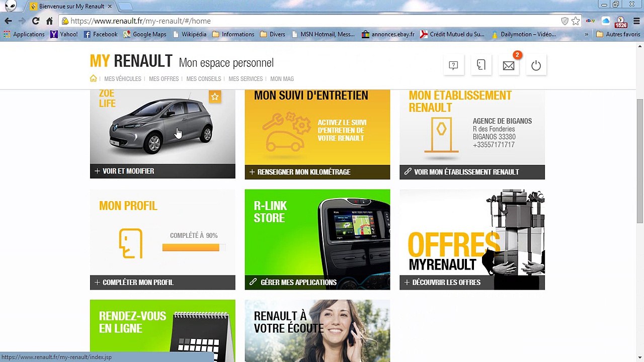644x362 pixels.
Task: Open the iCloud extension icon
Action: [x=606, y=21]
